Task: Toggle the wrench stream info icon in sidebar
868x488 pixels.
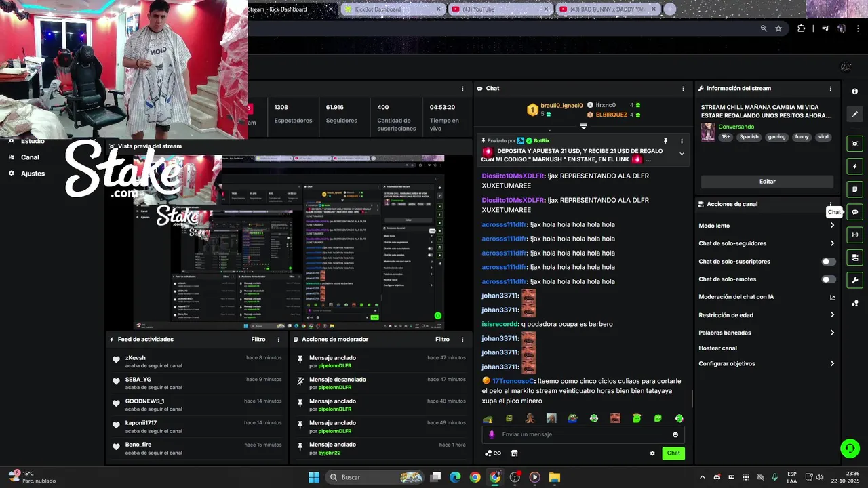Action: 855,280
